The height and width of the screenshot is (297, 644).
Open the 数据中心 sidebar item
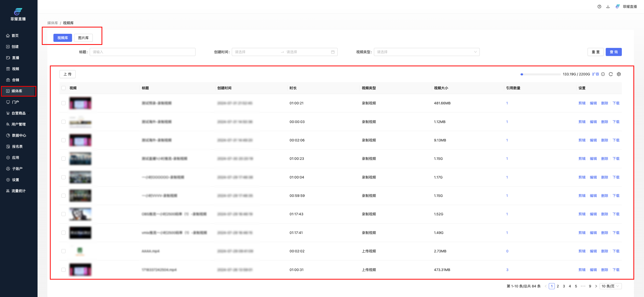19,135
